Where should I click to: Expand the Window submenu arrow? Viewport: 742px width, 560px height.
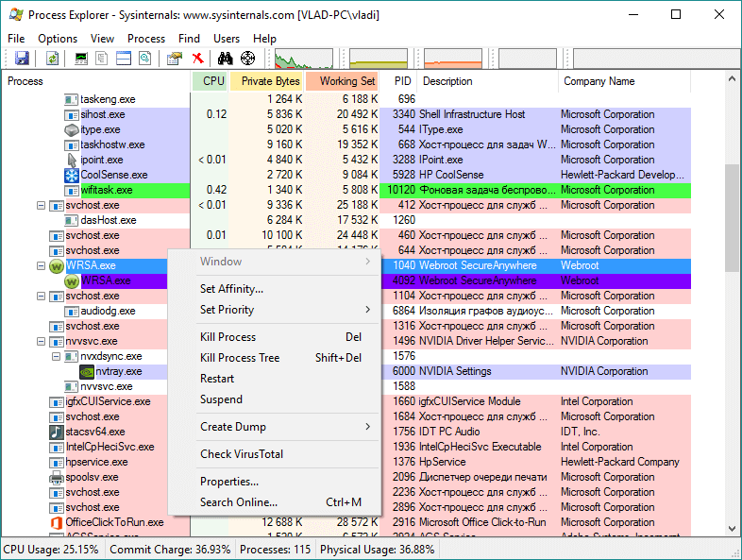click(367, 262)
